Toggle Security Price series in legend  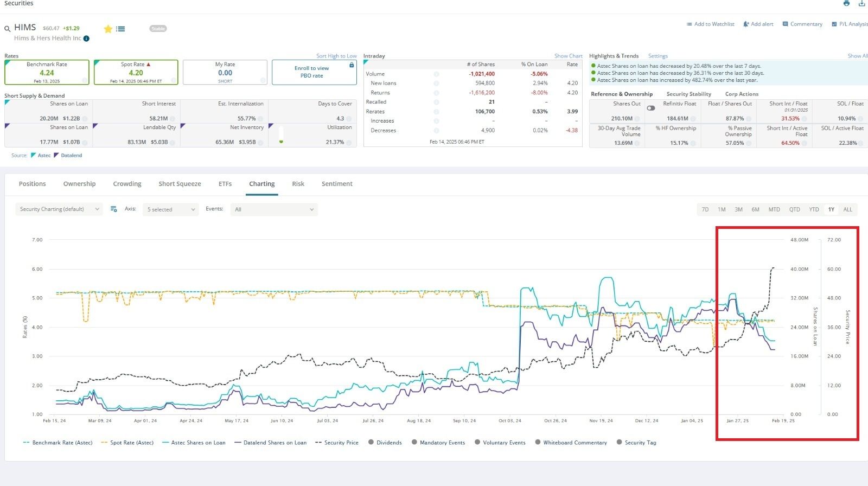pyautogui.click(x=337, y=443)
